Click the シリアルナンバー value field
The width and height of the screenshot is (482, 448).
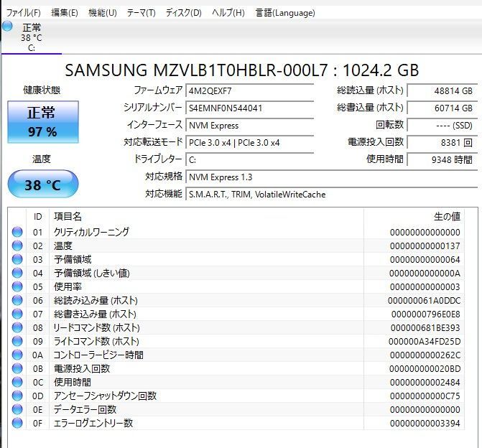click(x=249, y=108)
